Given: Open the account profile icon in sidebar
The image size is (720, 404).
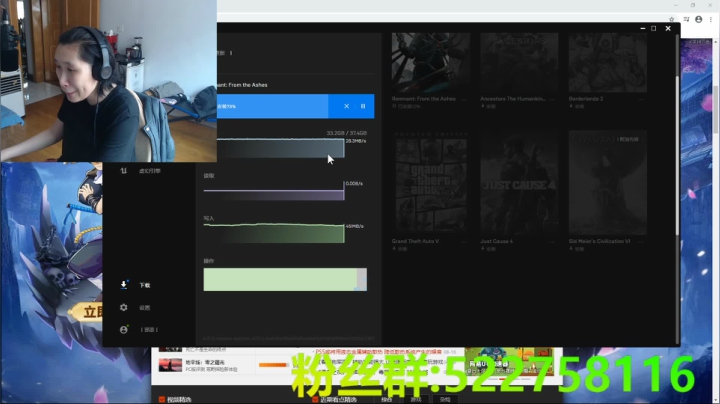Looking at the screenshot, I should [124, 330].
